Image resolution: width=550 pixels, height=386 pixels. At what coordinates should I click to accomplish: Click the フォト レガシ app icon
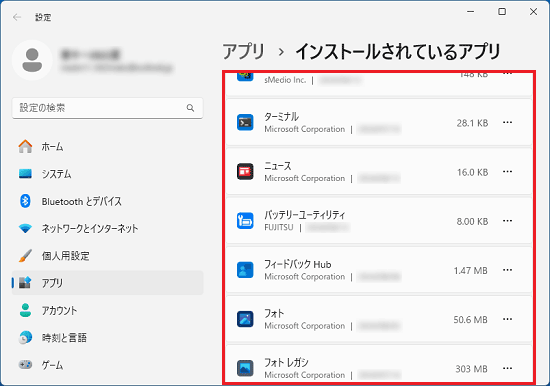click(245, 368)
